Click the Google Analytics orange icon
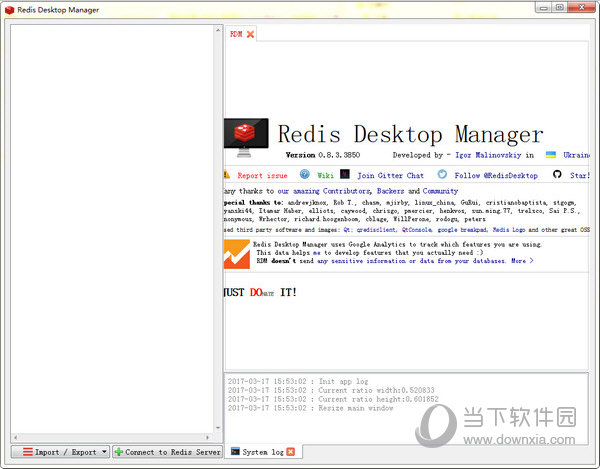 click(x=237, y=254)
